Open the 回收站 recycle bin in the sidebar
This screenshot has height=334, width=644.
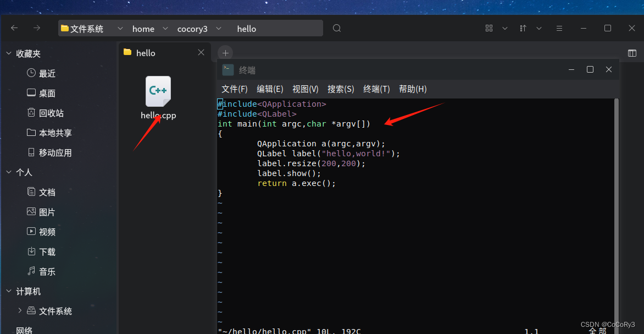pos(48,113)
